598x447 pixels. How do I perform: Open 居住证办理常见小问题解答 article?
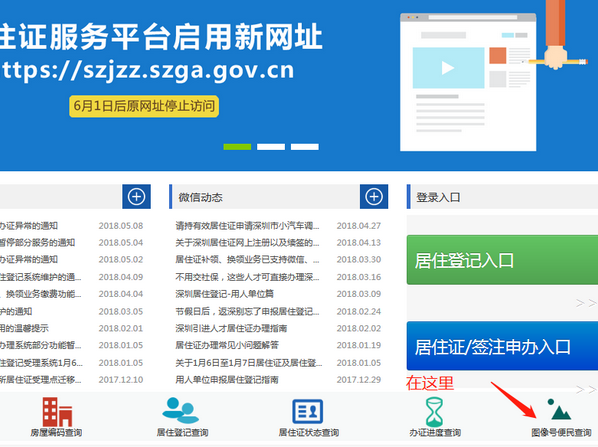click(227, 345)
